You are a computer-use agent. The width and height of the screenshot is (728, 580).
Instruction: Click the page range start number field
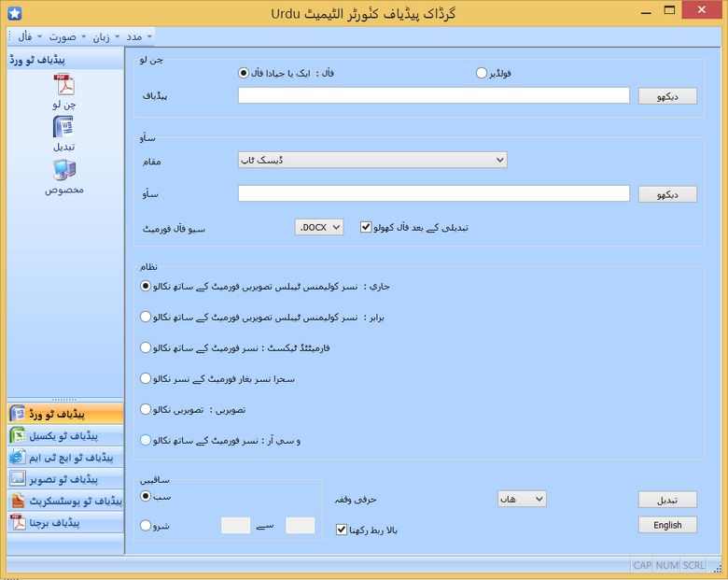(235, 525)
